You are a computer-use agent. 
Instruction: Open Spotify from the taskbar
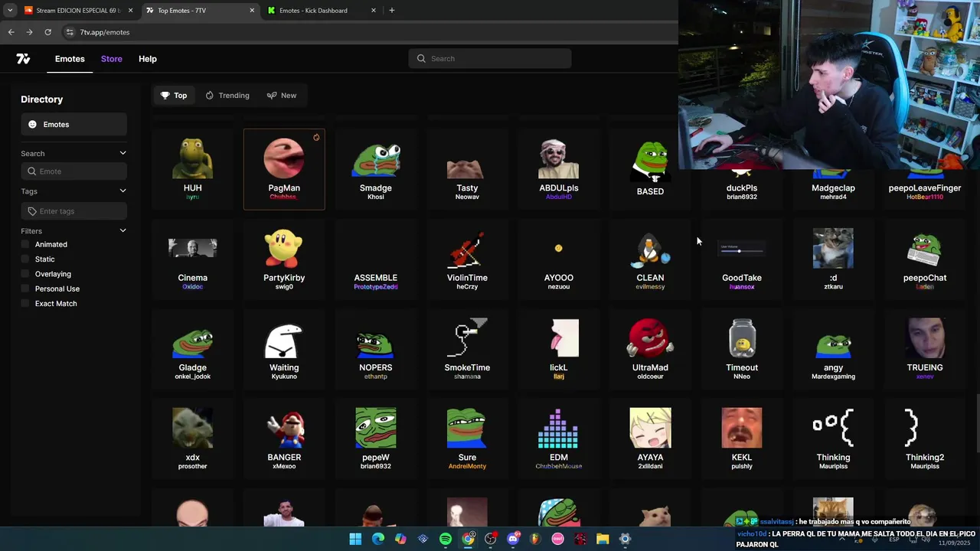pyautogui.click(x=446, y=540)
